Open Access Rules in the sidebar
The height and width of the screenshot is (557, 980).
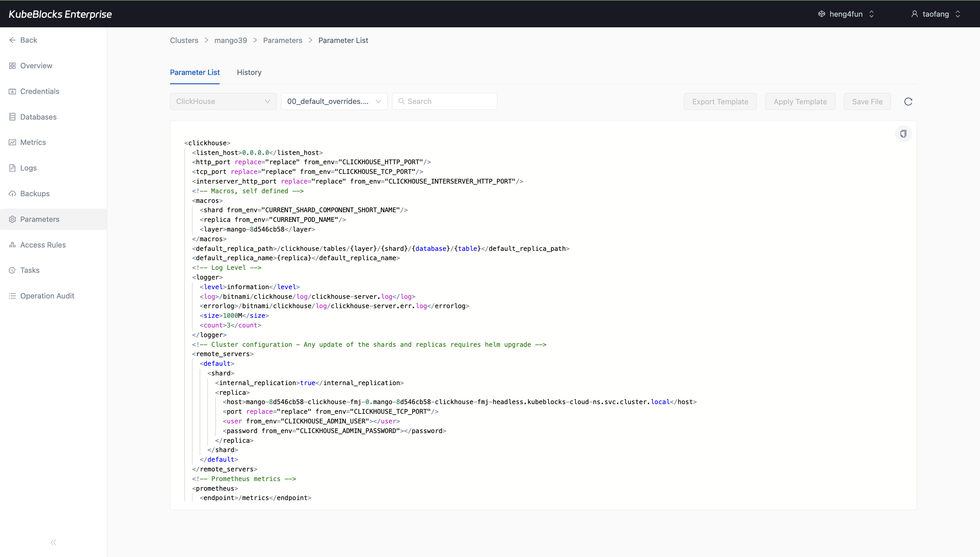click(54, 245)
